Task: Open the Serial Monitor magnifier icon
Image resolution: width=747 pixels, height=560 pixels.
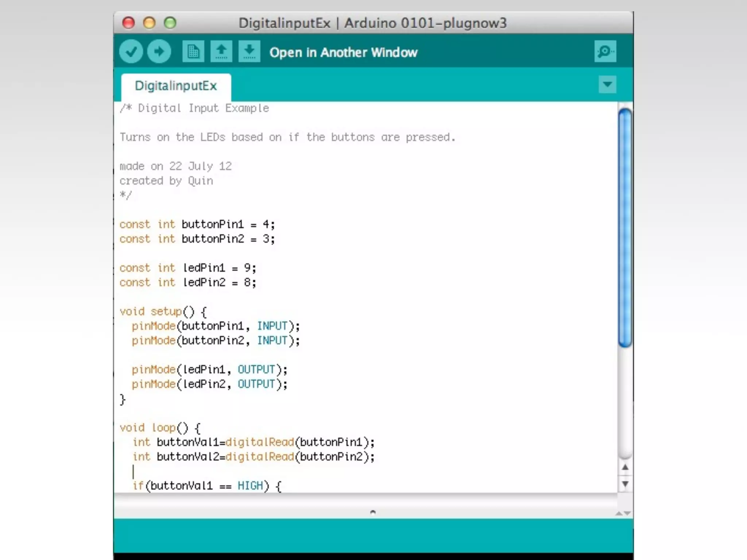Action: [605, 52]
